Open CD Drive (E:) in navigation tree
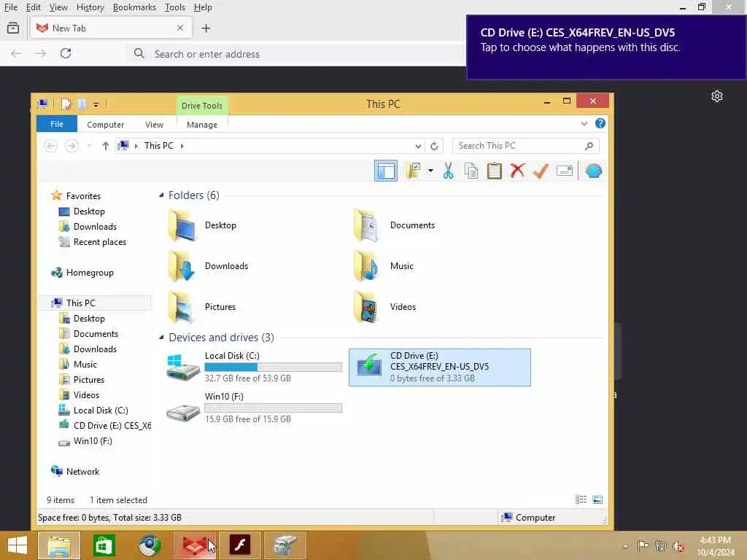The width and height of the screenshot is (747, 560). point(104,425)
